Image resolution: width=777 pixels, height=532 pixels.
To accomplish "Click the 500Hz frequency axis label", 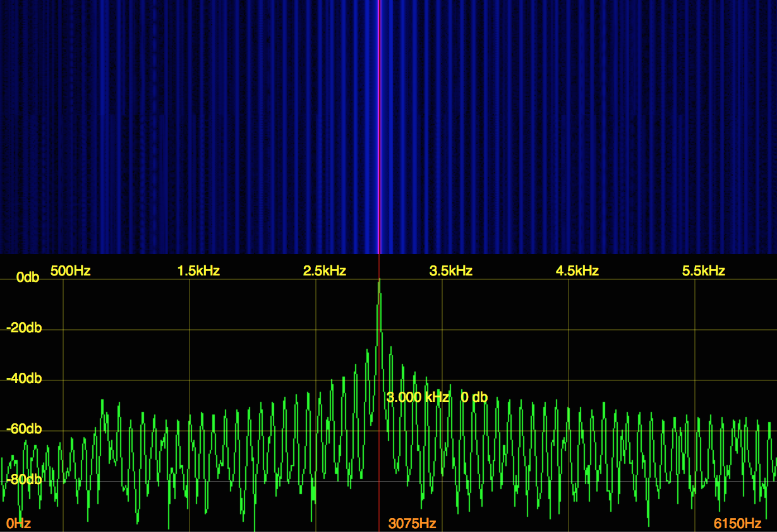I will [x=71, y=271].
